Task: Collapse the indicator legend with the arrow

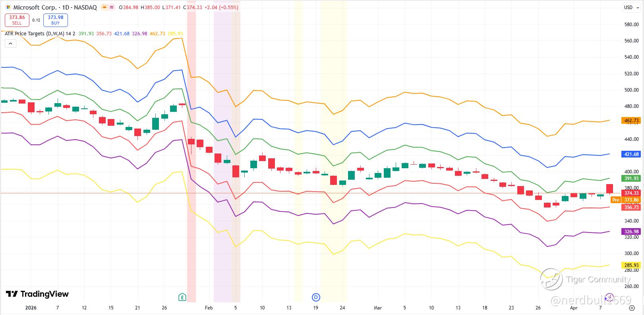Action: tap(10, 43)
